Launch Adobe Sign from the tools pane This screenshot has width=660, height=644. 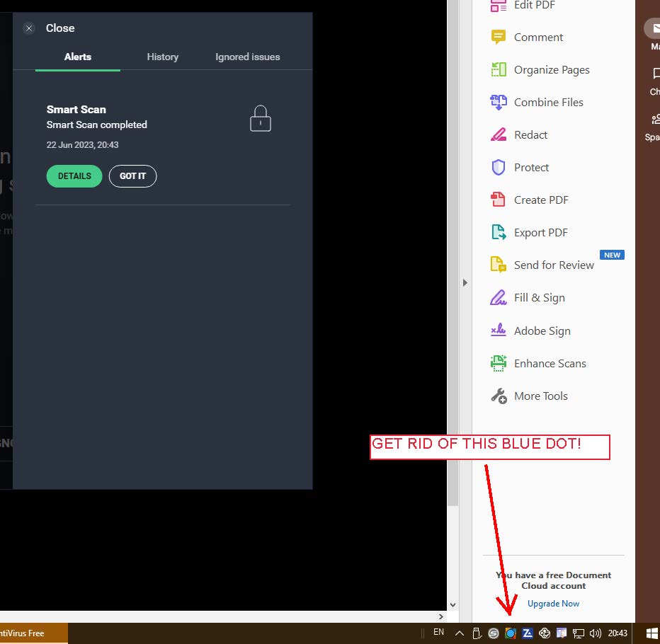[542, 330]
